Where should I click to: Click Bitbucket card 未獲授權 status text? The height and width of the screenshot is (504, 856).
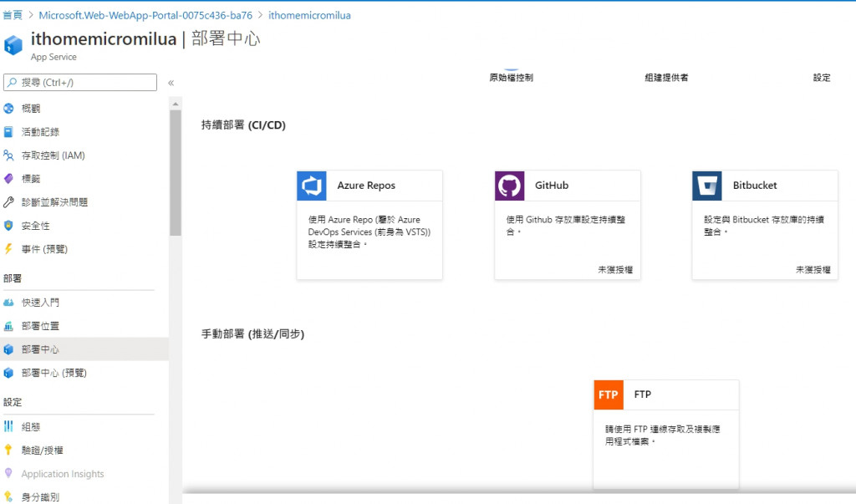[x=813, y=270]
